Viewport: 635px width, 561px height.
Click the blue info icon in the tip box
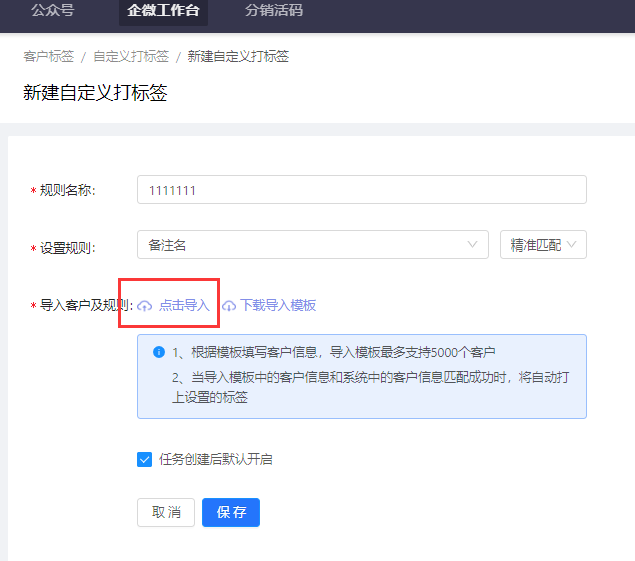point(159,352)
